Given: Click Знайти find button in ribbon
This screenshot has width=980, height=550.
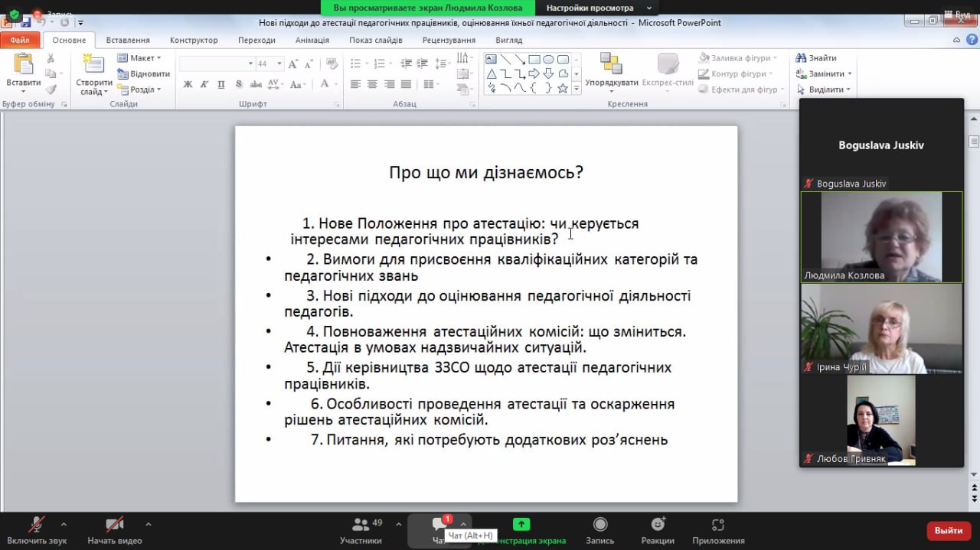Looking at the screenshot, I should (x=816, y=58).
